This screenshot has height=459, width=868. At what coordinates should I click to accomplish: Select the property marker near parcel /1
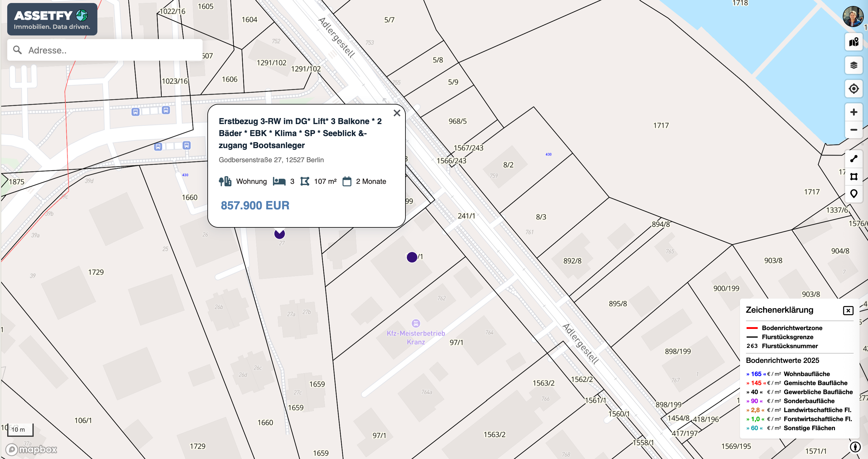[x=411, y=257]
